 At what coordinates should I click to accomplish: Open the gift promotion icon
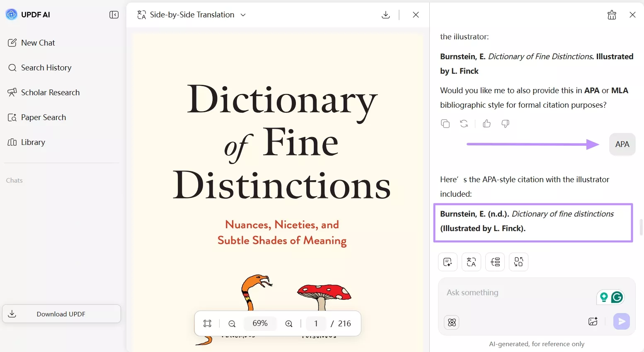612,15
